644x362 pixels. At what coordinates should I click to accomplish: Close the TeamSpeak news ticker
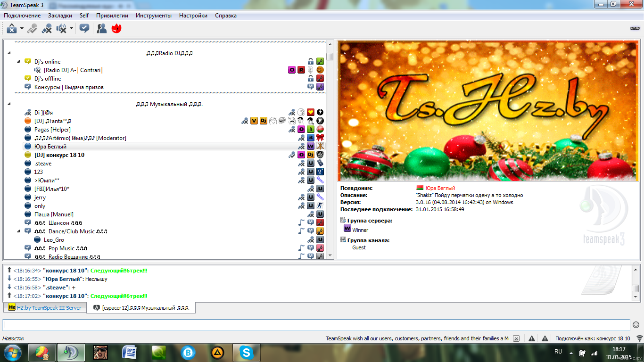[516, 338]
